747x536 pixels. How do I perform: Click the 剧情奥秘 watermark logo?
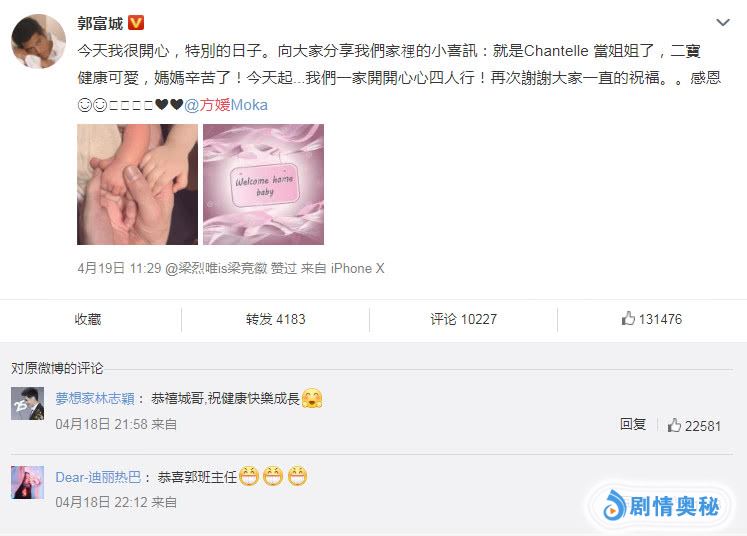pos(661,506)
